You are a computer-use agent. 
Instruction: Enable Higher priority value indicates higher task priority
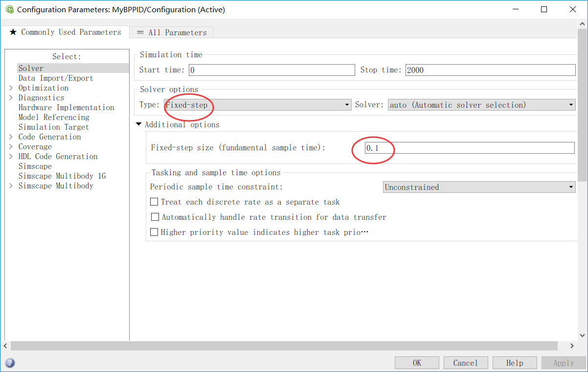coord(154,232)
